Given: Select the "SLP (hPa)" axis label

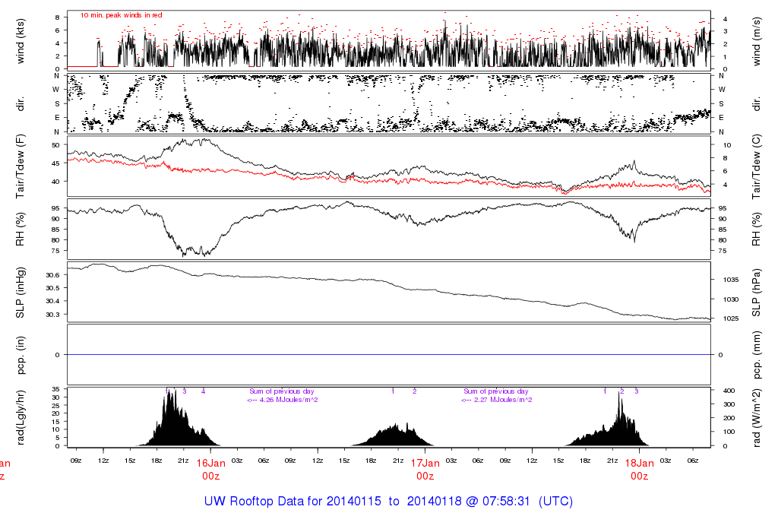Looking at the screenshot, I should pos(756,293).
